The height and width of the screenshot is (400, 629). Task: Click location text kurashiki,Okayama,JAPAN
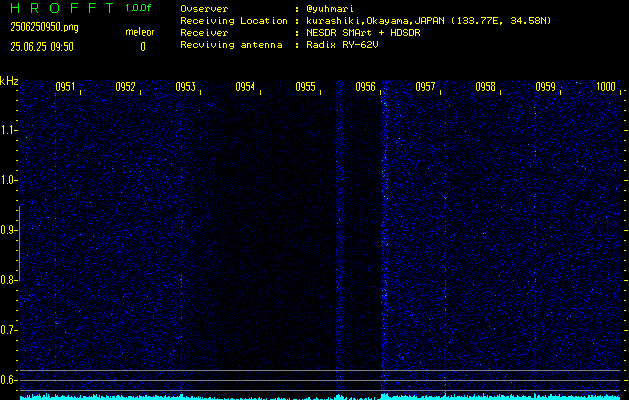pos(375,21)
